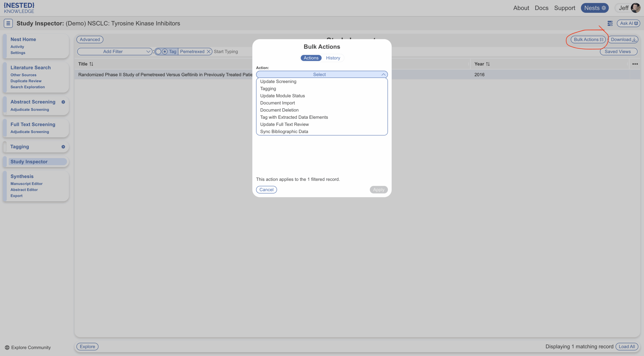
Task: Click the hamburger menu icon beside Study Inspector
Action: tap(8, 23)
